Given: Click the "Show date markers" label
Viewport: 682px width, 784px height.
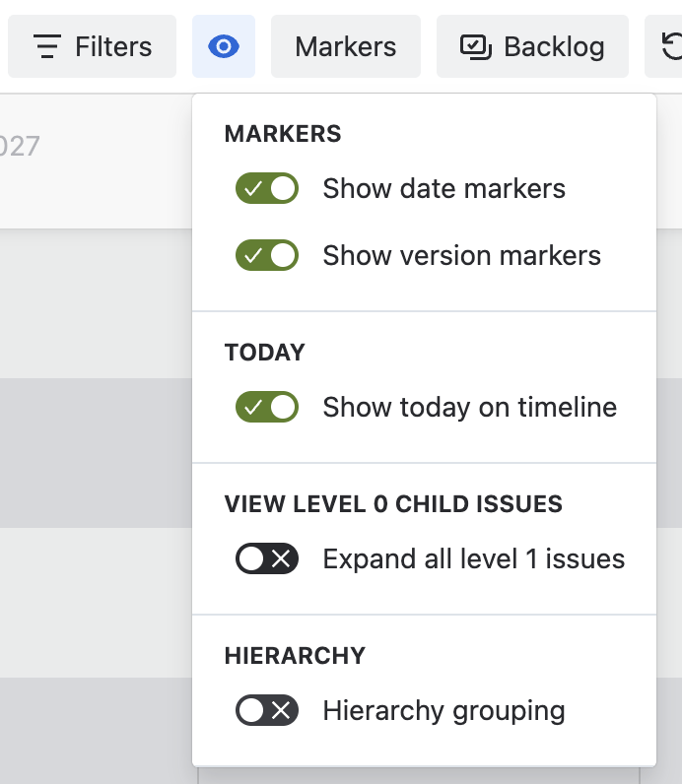Looking at the screenshot, I should [x=443, y=188].
